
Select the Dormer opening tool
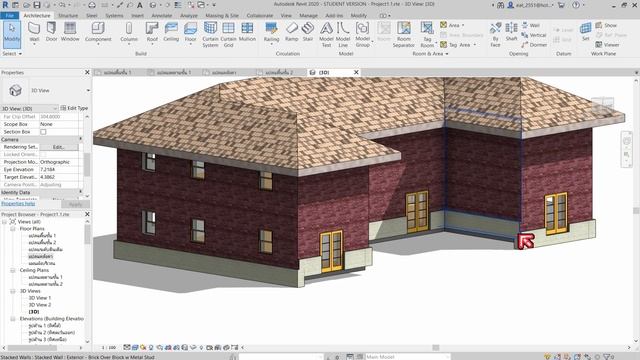[534, 45]
